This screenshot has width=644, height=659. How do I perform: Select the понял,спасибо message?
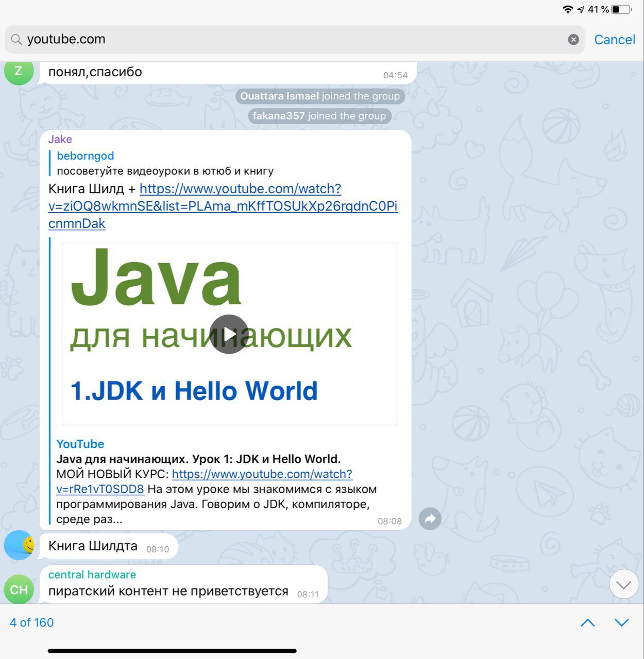tap(228, 73)
